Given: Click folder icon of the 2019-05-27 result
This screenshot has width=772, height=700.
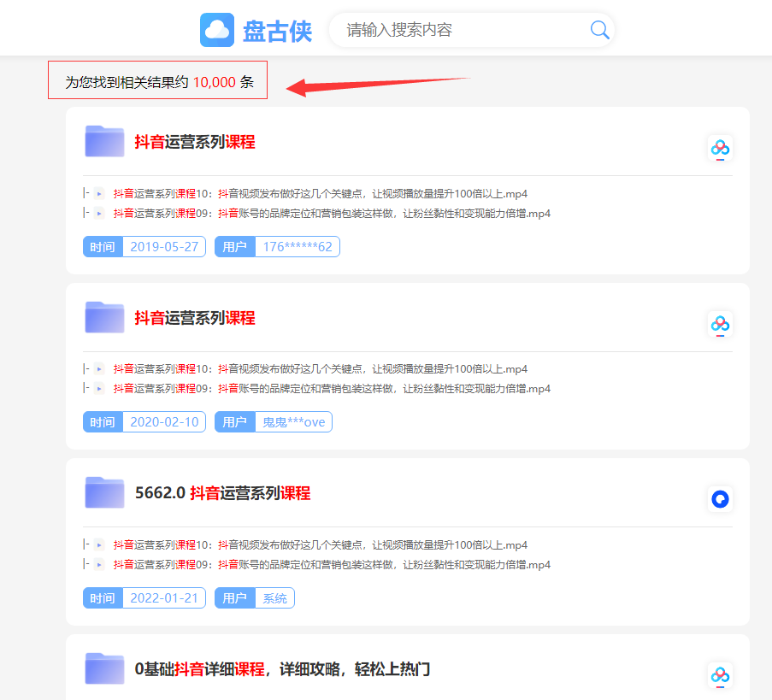Looking at the screenshot, I should coord(104,141).
